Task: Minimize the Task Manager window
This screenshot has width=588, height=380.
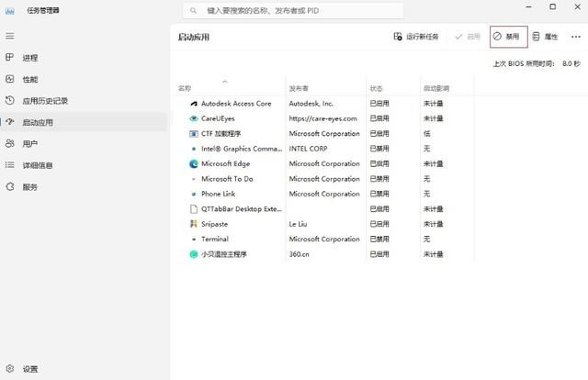Action: pyautogui.click(x=529, y=6)
